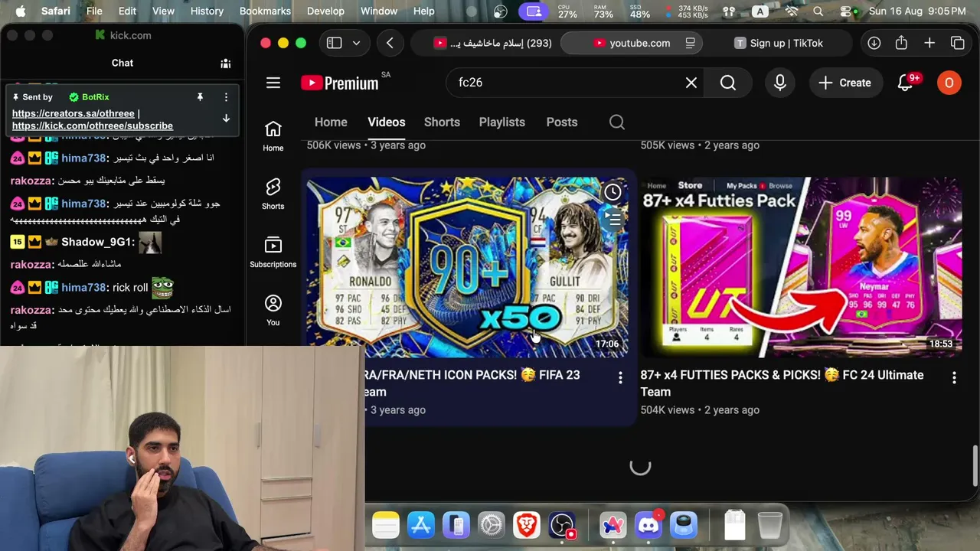Viewport: 980px width, 551px height.
Task: Toggle the Safari sidebar
Action: [334, 44]
